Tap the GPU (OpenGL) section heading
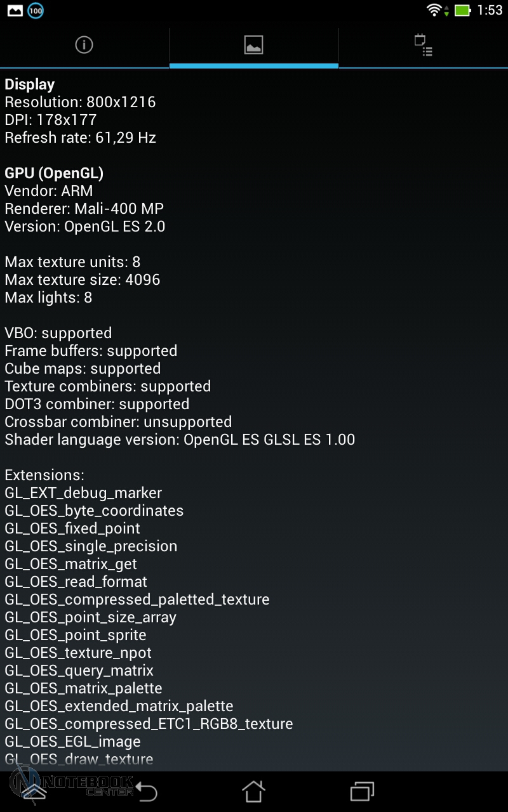 tap(54, 173)
